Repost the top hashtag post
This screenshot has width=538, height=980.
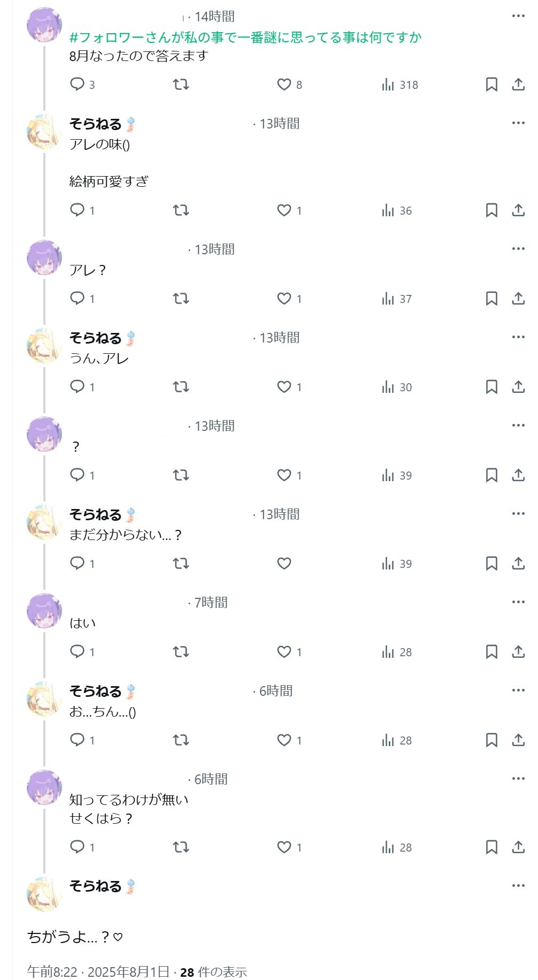181,85
